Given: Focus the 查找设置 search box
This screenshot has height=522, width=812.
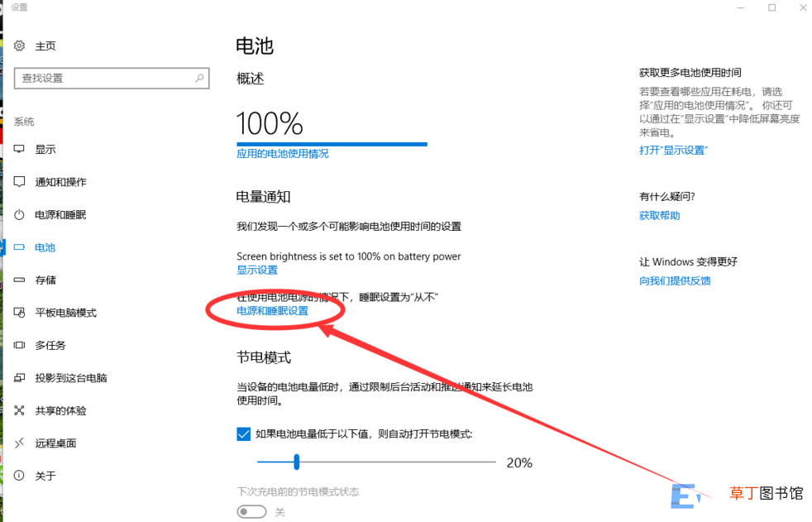Looking at the screenshot, I should (x=112, y=79).
